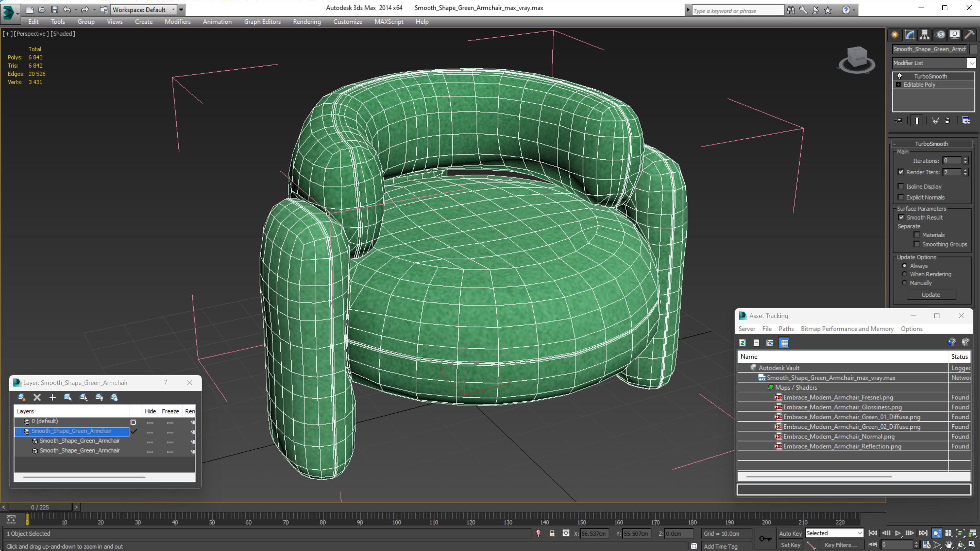Open the Graph Editors menu
The width and height of the screenshot is (980, 551).
pyautogui.click(x=262, y=22)
